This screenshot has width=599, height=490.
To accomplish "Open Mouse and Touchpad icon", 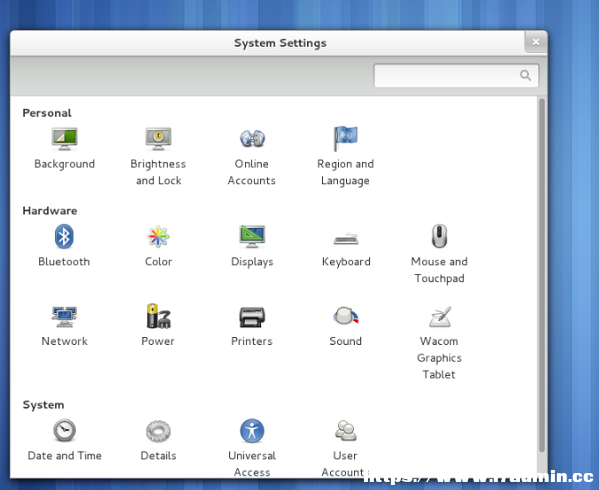I will pos(439,236).
